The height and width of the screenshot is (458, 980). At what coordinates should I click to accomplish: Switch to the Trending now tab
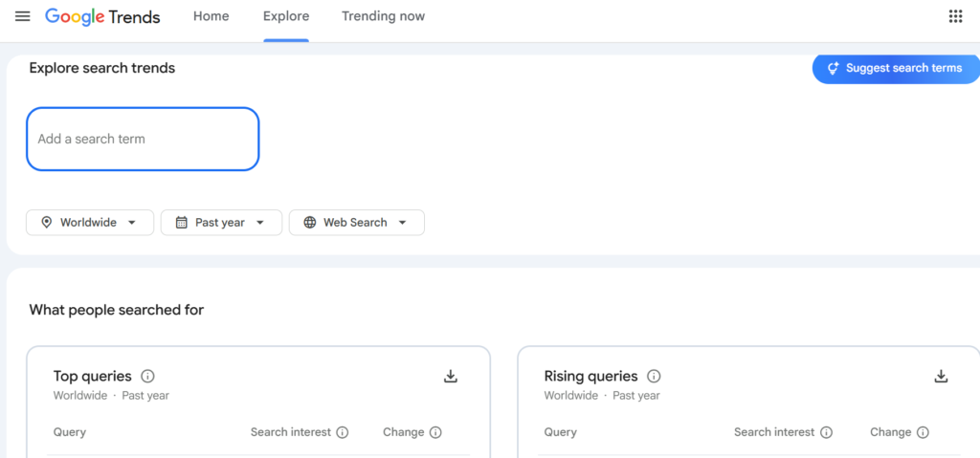tap(383, 17)
